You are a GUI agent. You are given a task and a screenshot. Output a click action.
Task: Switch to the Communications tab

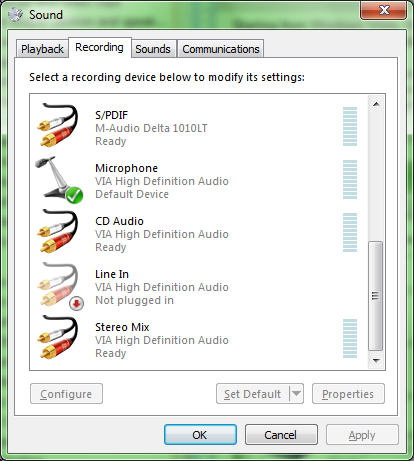pos(221,49)
